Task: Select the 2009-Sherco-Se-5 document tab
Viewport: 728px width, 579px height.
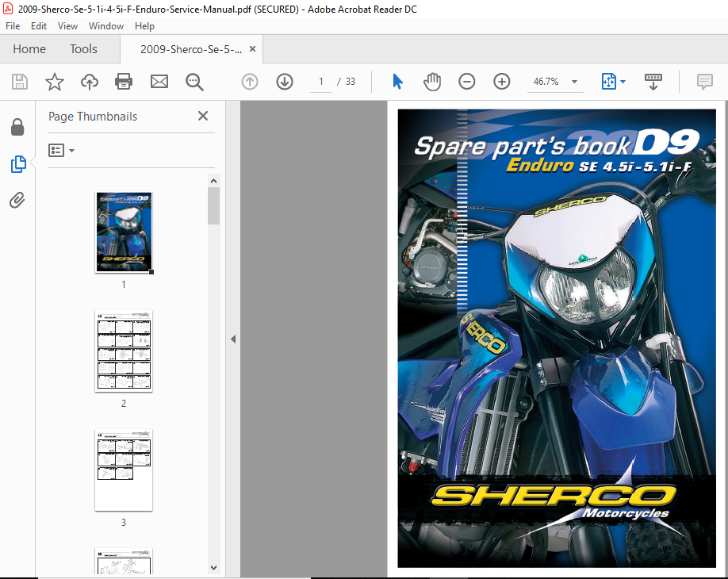Action: point(191,49)
